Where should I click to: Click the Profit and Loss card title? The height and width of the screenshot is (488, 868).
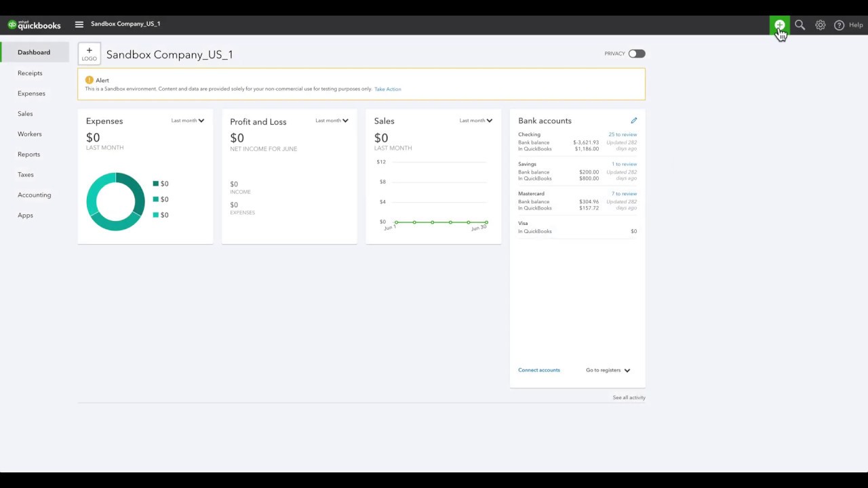[258, 122]
